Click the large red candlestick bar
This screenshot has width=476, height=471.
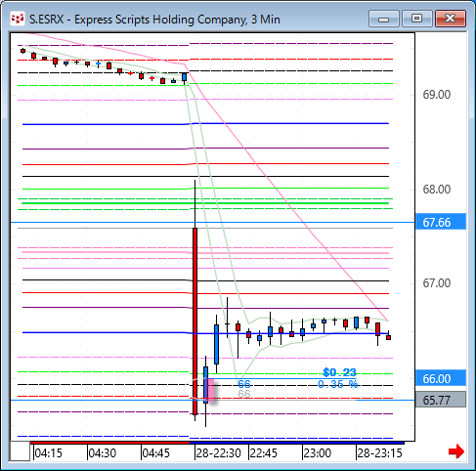195,321
